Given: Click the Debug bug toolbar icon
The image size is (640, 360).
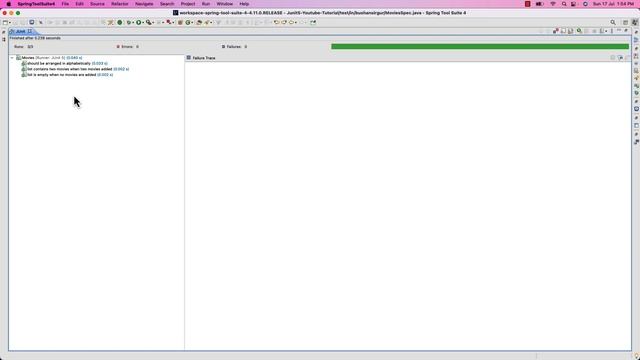Looking at the screenshot, I should pos(129,22).
